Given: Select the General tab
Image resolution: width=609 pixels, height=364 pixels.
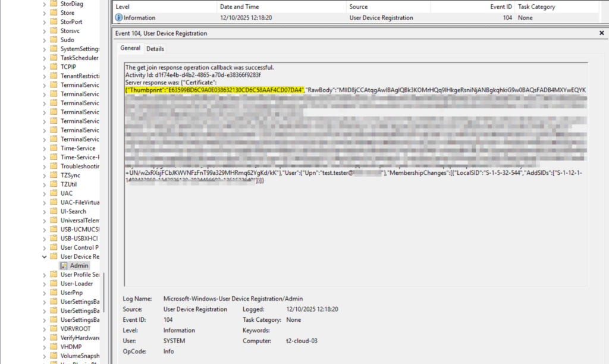Looking at the screenshot, I should click(x=130, y=48).
